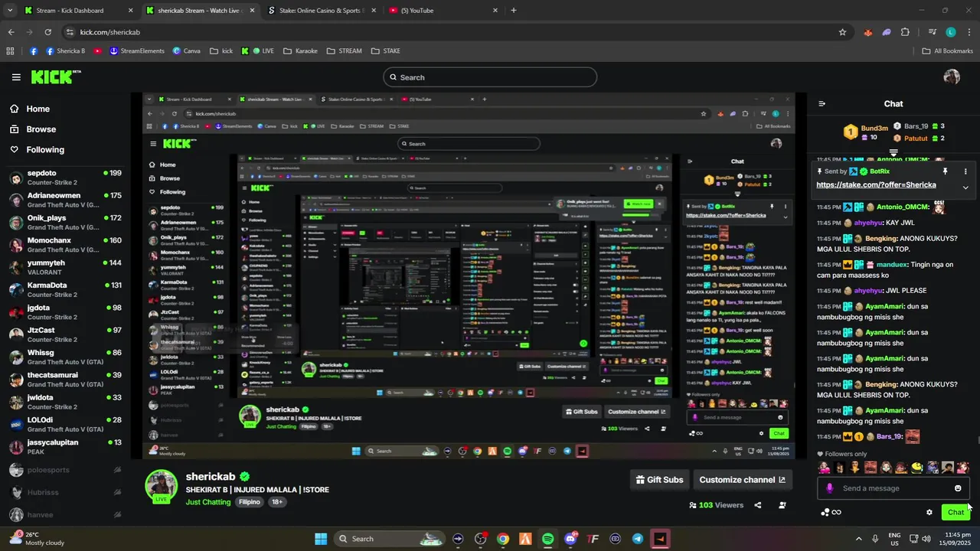Open the Canva bookmark
The image size is (980, 551).
[187, 51]
